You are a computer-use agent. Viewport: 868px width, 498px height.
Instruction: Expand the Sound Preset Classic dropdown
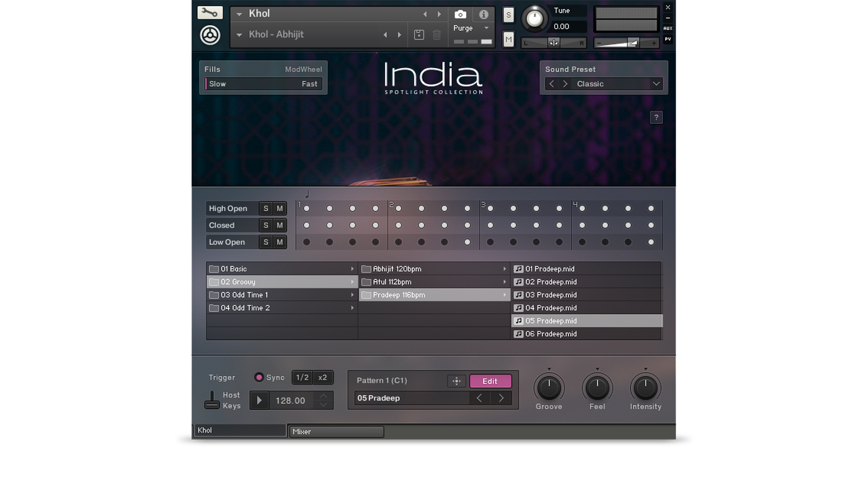click(x=656, y=84)
